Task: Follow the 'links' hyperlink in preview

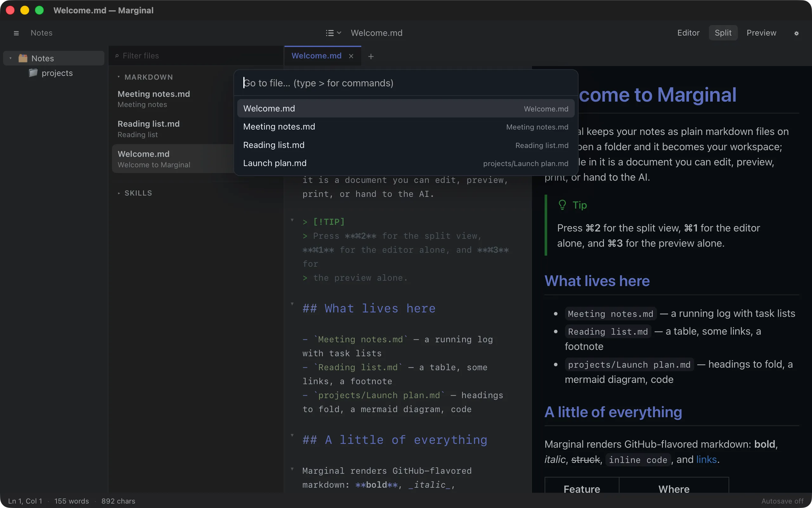Action: click(706, 459)
